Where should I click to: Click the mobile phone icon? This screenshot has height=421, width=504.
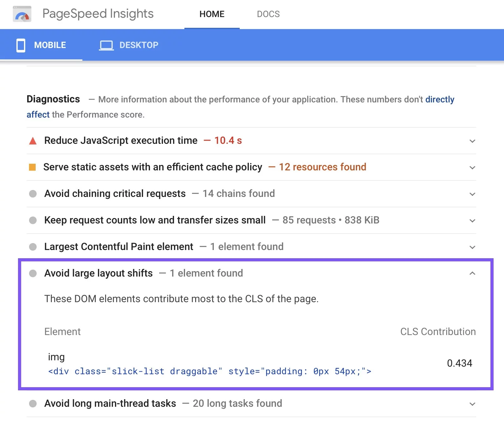21,45
